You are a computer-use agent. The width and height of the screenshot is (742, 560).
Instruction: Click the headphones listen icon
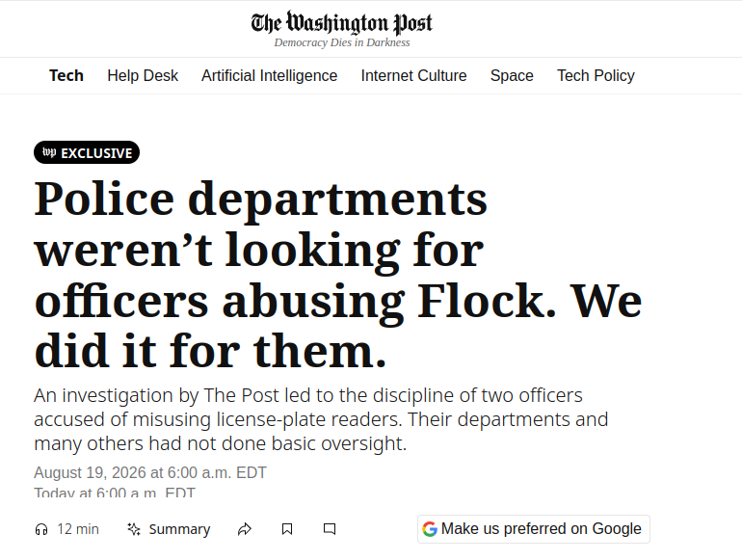pos(41,529)
